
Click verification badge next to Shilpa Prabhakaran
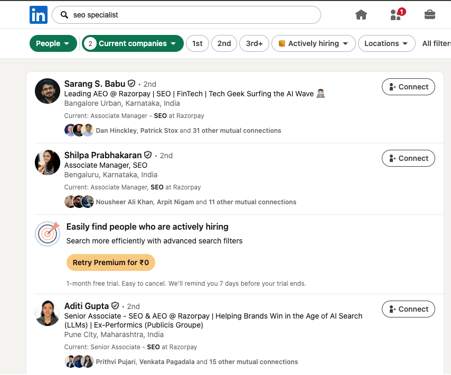click(148, 155)
